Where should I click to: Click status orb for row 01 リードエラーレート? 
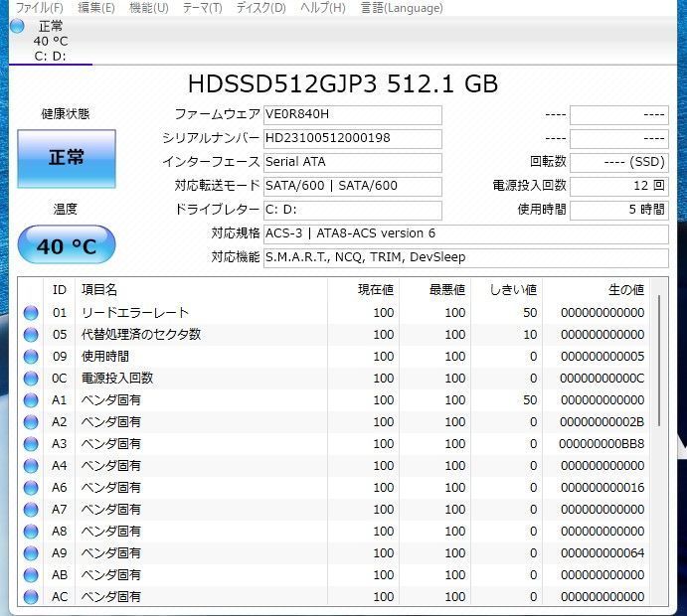[31, 313]
